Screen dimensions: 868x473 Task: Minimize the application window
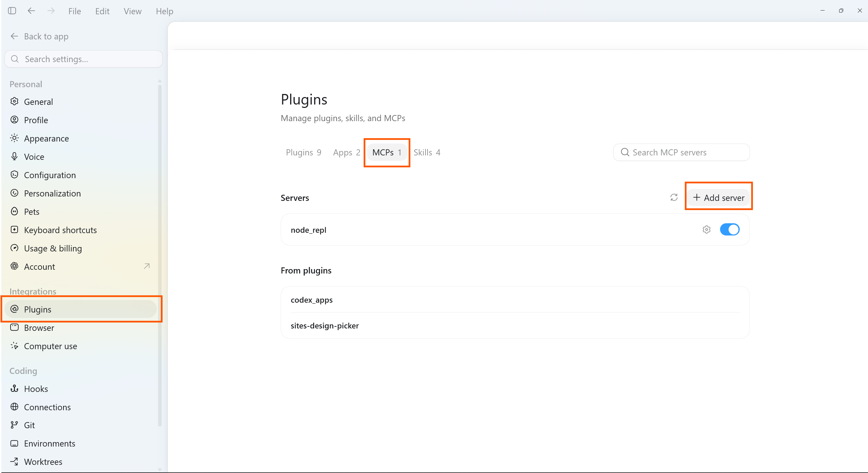(822, 11)
